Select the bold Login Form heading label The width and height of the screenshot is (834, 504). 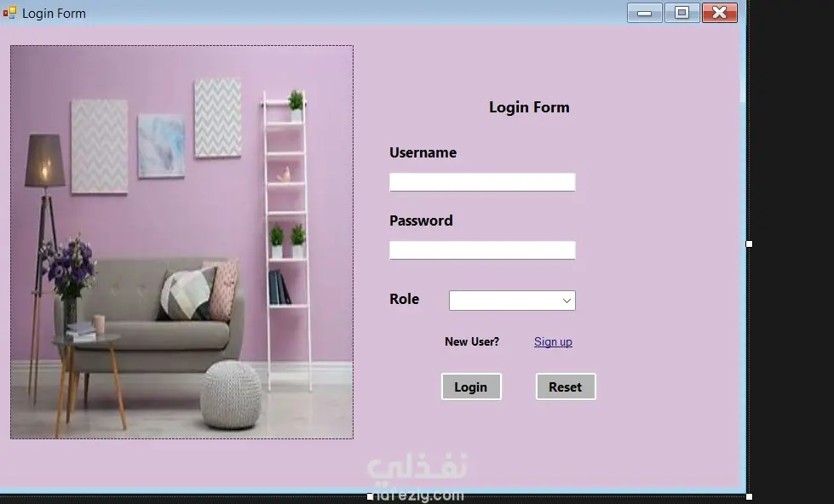(529, 107)
